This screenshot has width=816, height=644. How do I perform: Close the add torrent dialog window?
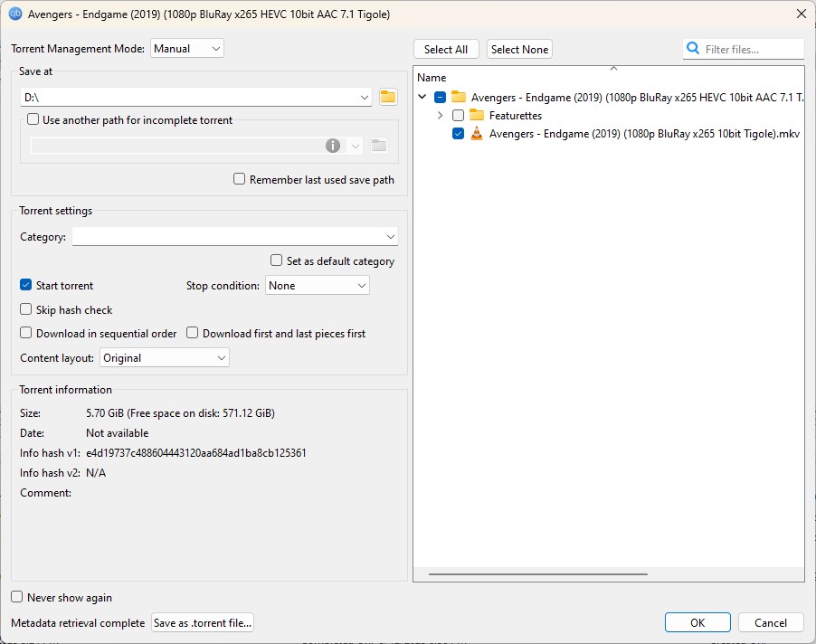802,14
